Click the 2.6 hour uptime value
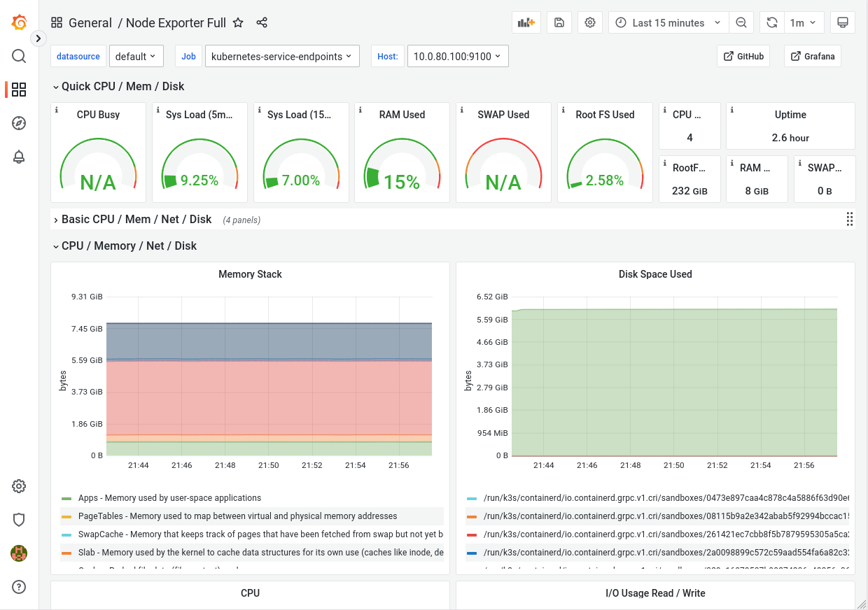 pos(790,138)
